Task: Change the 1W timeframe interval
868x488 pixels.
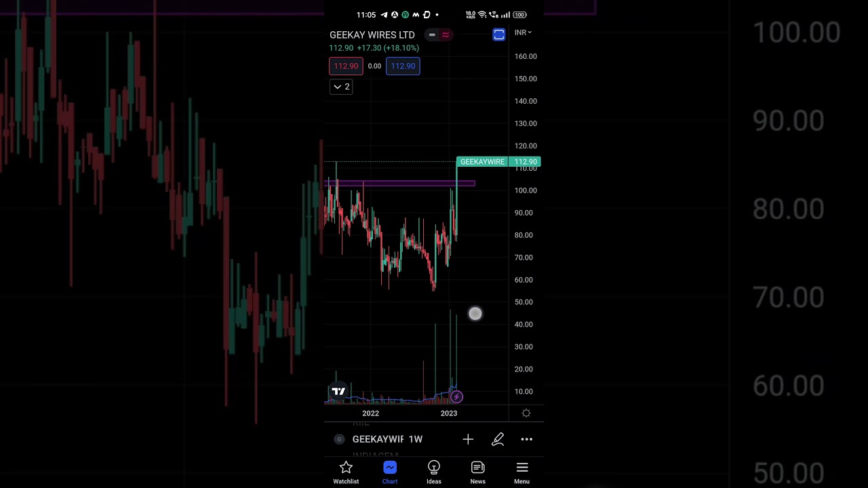Action: coord(416,439)
